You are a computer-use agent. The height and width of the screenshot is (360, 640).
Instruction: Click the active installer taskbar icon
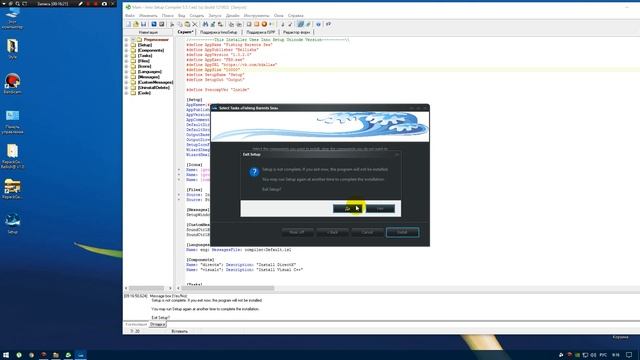[80, 355]
